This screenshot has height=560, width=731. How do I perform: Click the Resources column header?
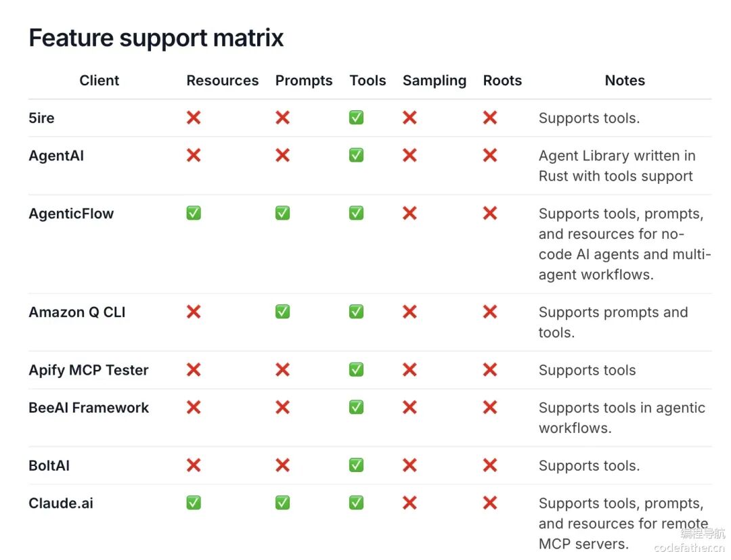click(x=223, y=80)
